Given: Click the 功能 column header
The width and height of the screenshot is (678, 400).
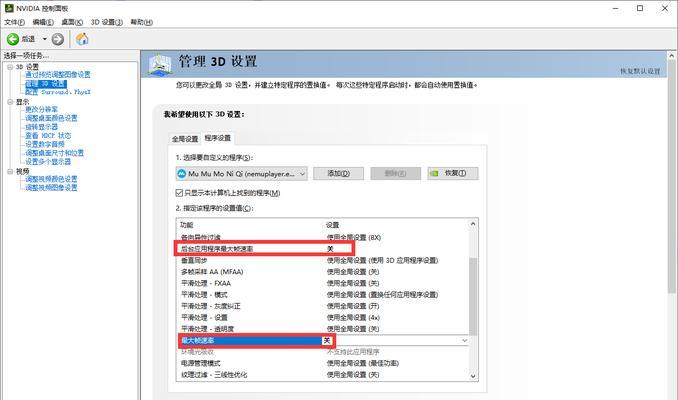Looking at the screenshot, I should click(186, 225).
